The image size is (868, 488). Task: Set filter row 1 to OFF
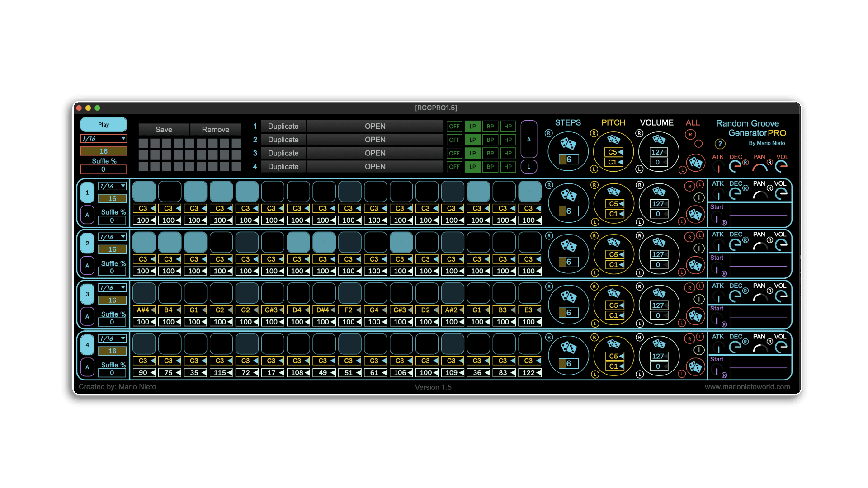(454, 127)
